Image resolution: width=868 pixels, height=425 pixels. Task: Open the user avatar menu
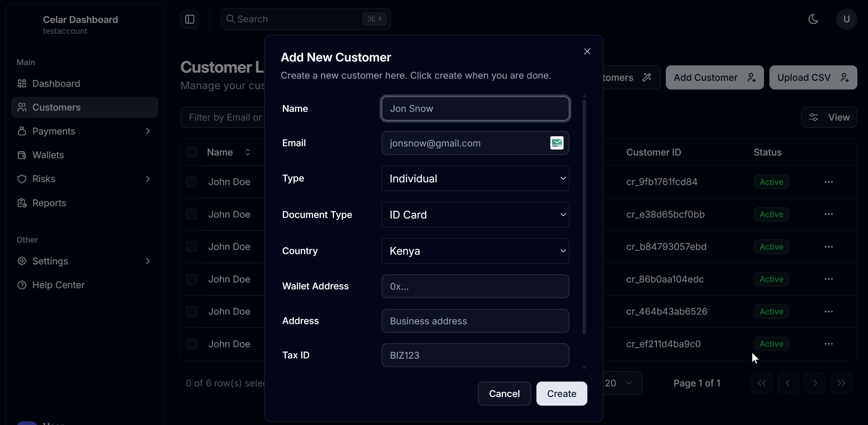tap(846, 19)
